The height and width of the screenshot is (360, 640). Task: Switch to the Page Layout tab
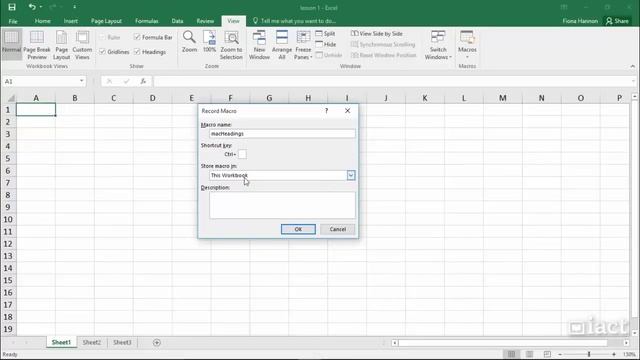(106, 21)
